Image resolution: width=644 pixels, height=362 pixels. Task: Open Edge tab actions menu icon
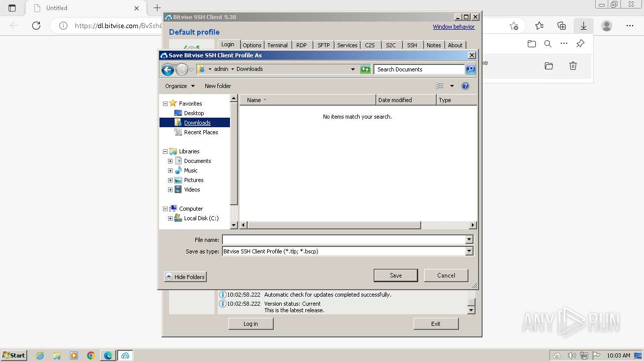12,8
